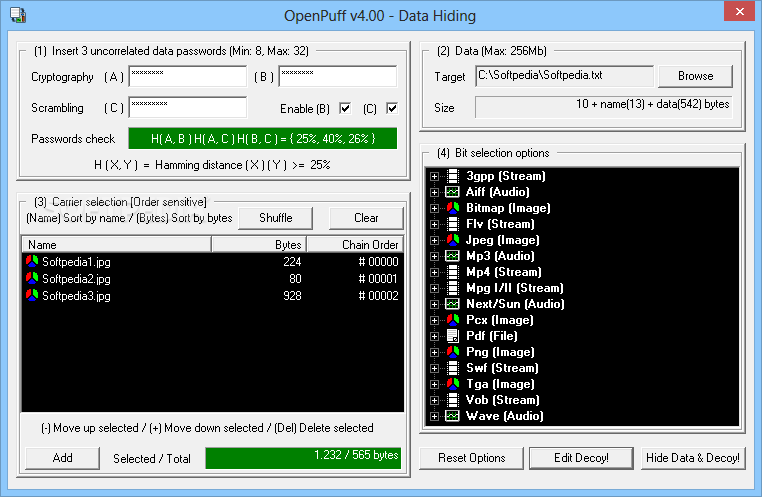Add a new carrier file
This screenshot has height=497, width=762.
62,458
